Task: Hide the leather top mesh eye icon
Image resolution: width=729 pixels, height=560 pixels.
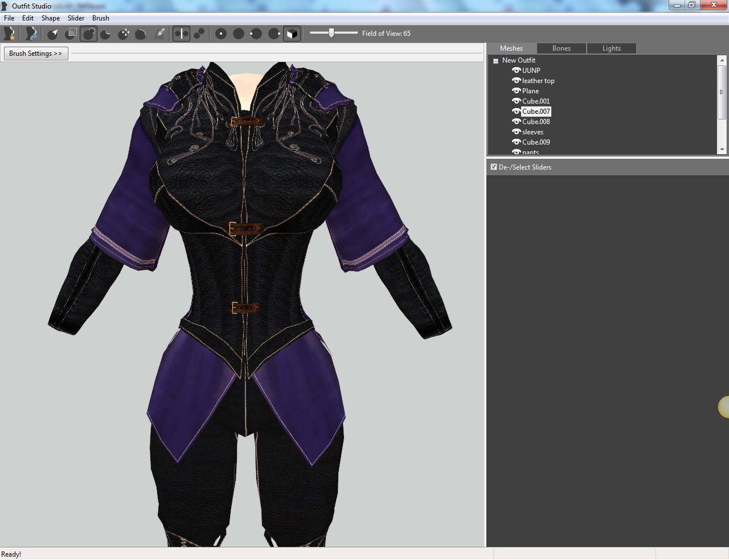Action: (516, 80)
